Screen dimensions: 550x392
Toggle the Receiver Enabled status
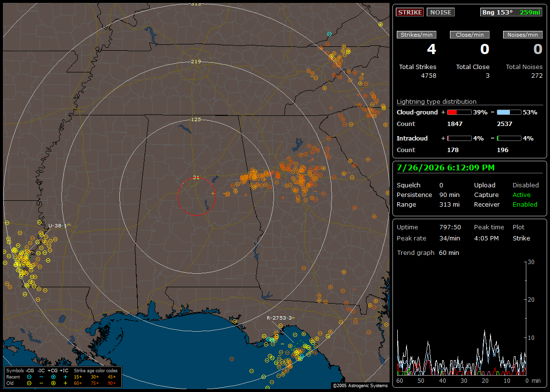point(525,204)
